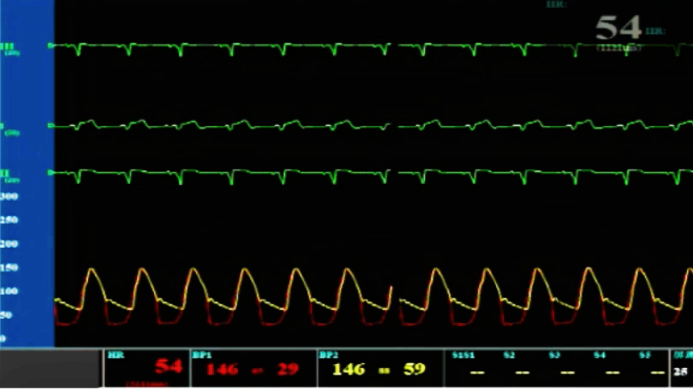The height and width of the screenshot is (389, 693).
Task: Select the S5 interval field
Action: coord(651,368)
